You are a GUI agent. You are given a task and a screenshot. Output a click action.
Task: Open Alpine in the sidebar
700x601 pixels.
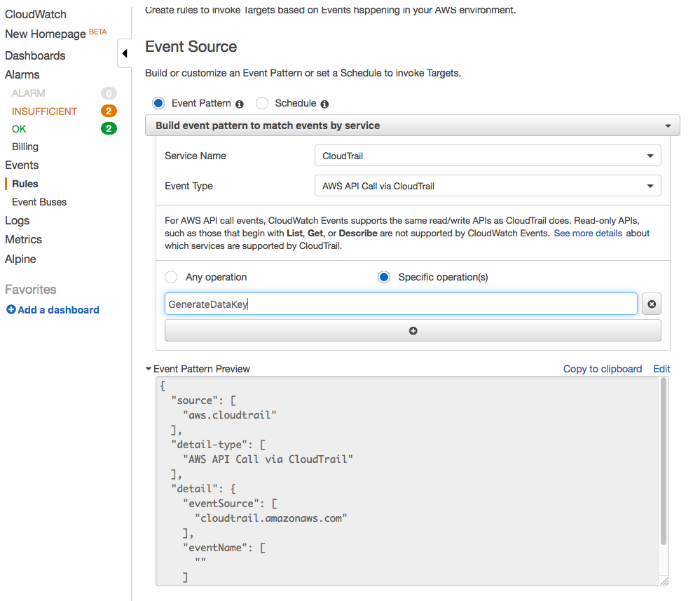pyautogui.click(x=20, y=259)
